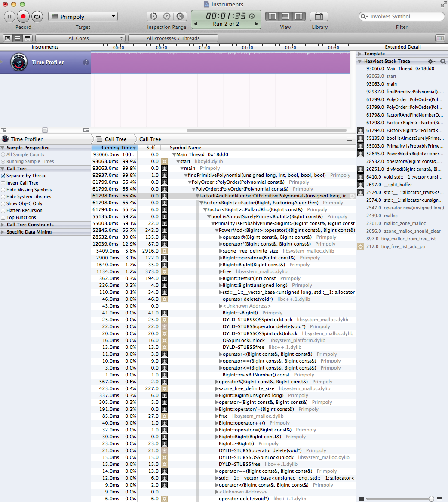Click the Self column header
448x502 pixels.
coord(150,148)
